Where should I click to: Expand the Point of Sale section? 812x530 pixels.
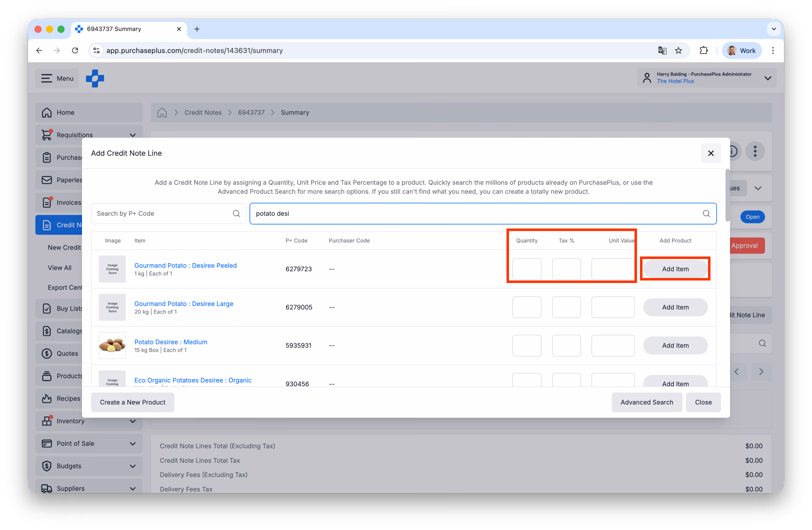[x=132, y=443]
